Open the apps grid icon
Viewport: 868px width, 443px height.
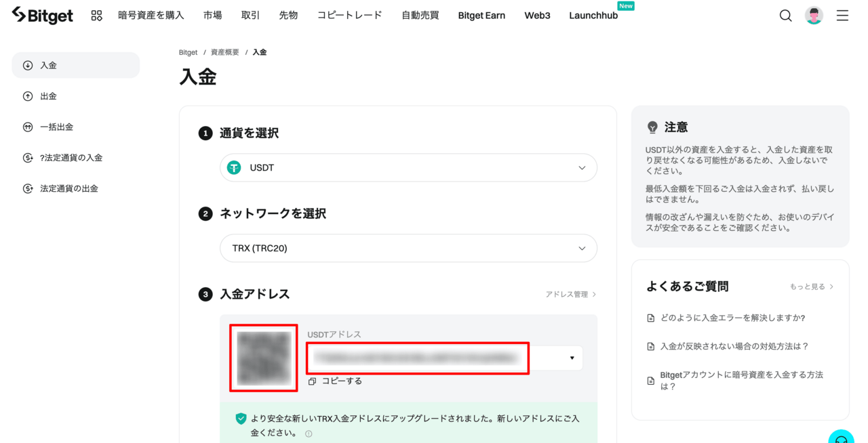coord(96,15)
